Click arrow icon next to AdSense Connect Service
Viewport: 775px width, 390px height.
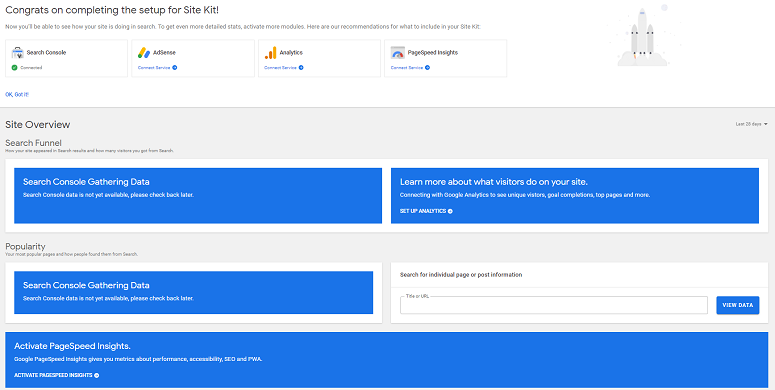click(x=174, y=68)
